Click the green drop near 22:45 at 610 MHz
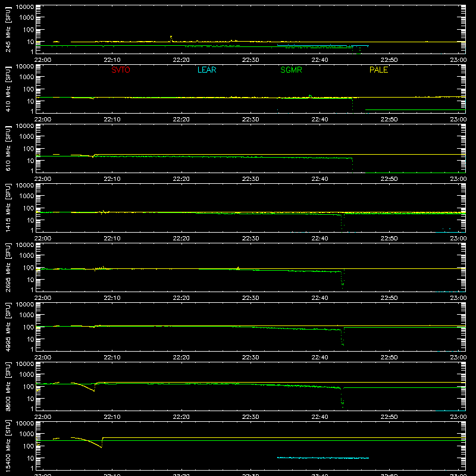 [x=352, y=165]
